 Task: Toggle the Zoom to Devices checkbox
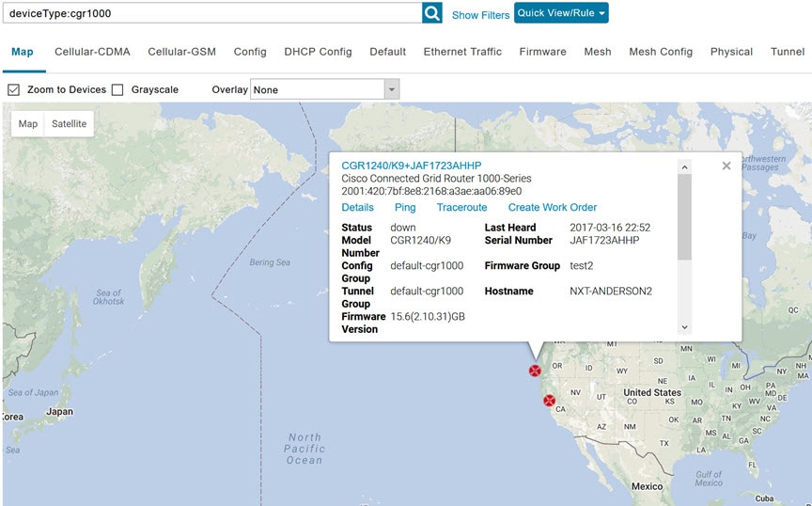click(14, 90)
